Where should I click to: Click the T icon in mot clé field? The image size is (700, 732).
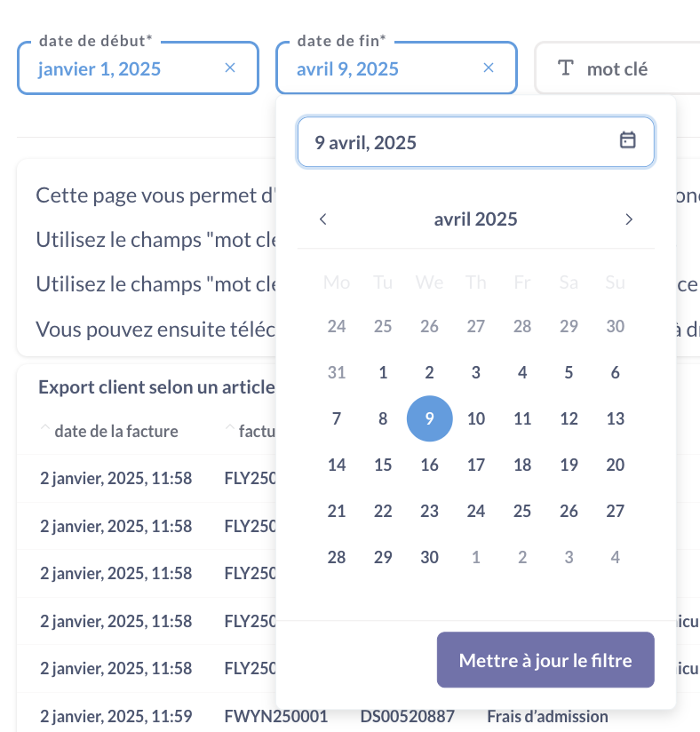tap(566, 68)
